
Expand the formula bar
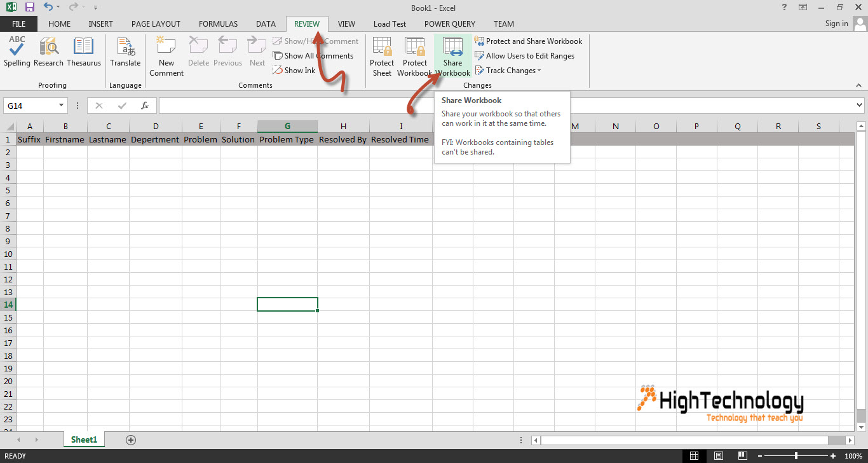click(860, 106)
